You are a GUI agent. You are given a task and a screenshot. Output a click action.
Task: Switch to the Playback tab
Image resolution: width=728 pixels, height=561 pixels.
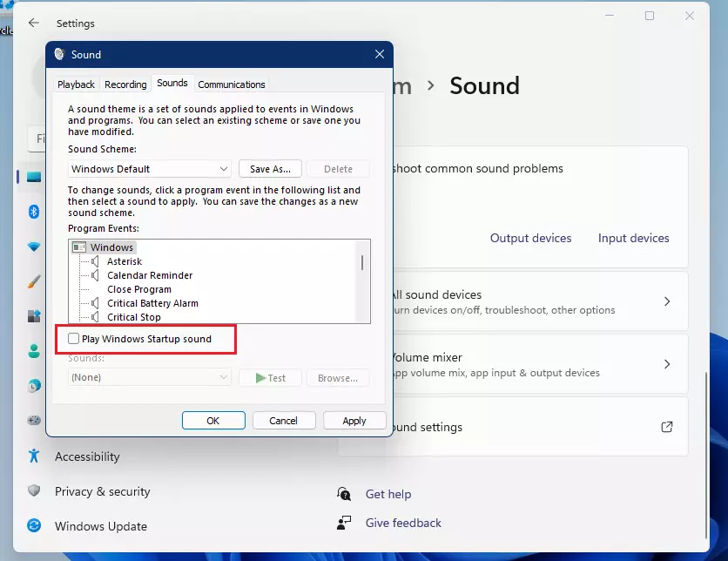click(x=76, y=84)
